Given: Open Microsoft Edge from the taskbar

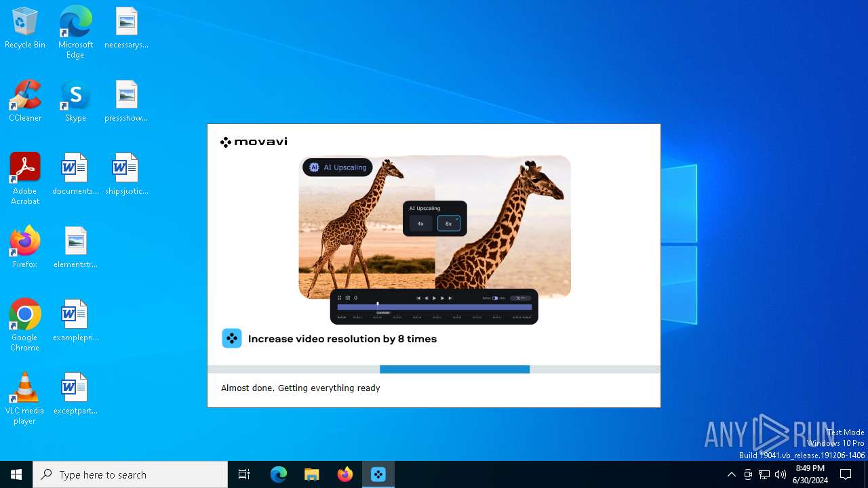Looking at the screenshot, I should pos(279,474).
